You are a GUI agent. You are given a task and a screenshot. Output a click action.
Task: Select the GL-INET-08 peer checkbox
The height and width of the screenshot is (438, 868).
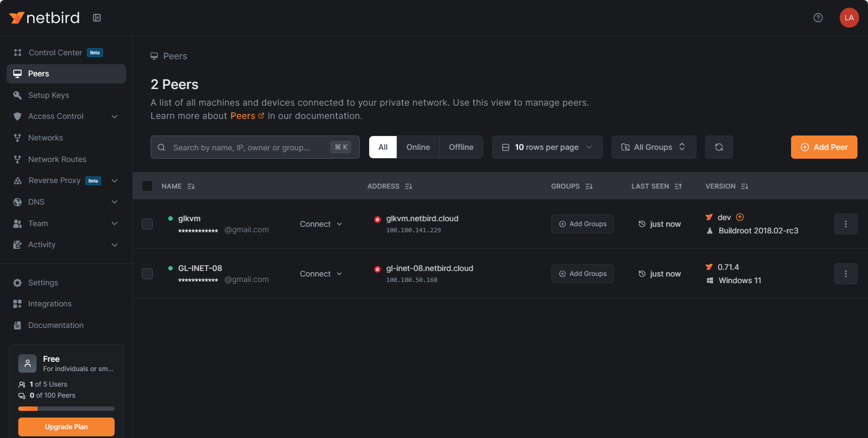pos(147,274)
